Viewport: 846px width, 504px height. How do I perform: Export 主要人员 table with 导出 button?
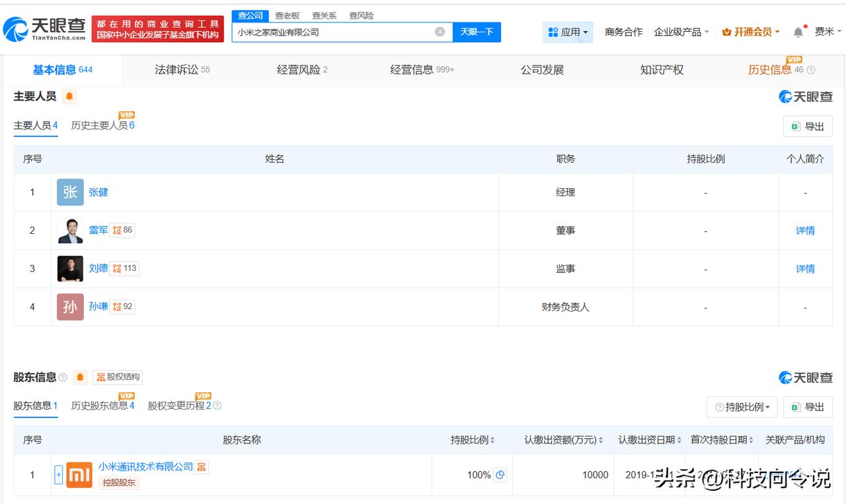point(808,126)
